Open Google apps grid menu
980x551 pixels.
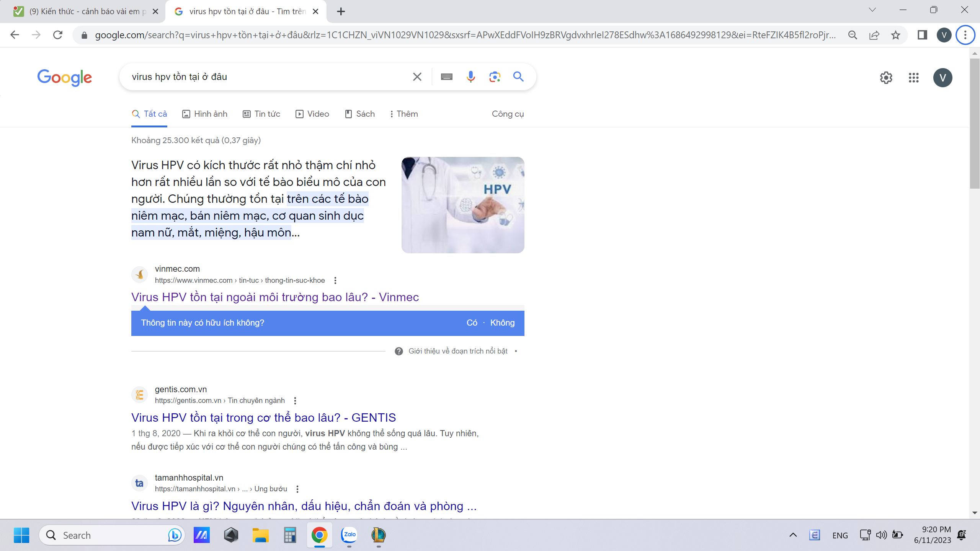tap(913, 78)
